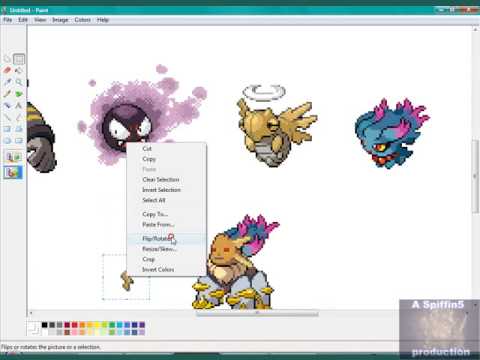Image resolution: width=480 pixels, height=360 pixels.
Task: Choose the Rectangle shape tool
Action: point(7,129)
